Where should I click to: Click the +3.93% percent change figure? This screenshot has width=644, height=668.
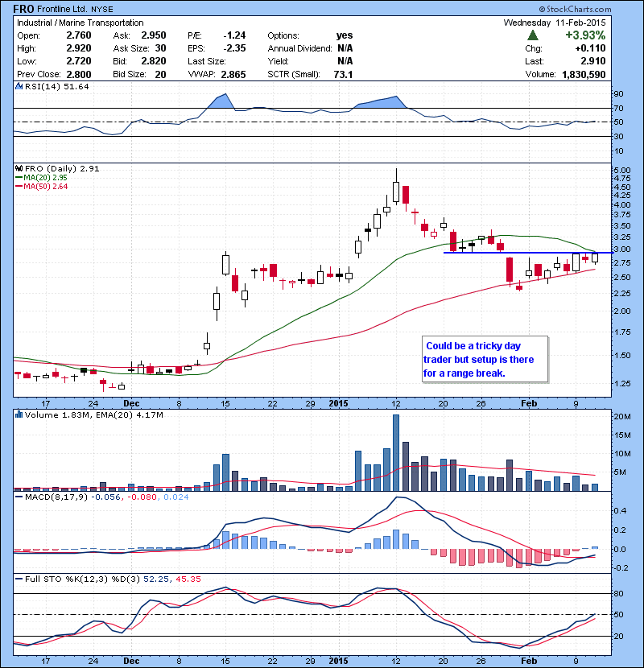point(585,35)
